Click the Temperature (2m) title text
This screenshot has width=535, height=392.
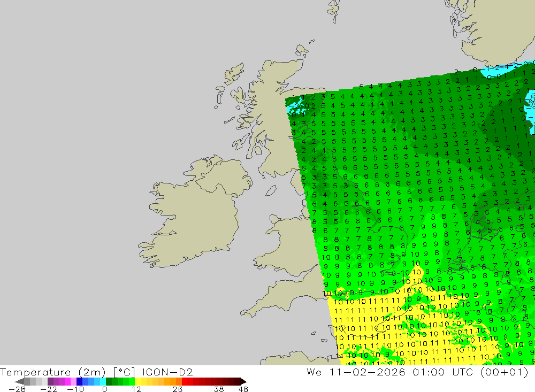coord(53,372)
